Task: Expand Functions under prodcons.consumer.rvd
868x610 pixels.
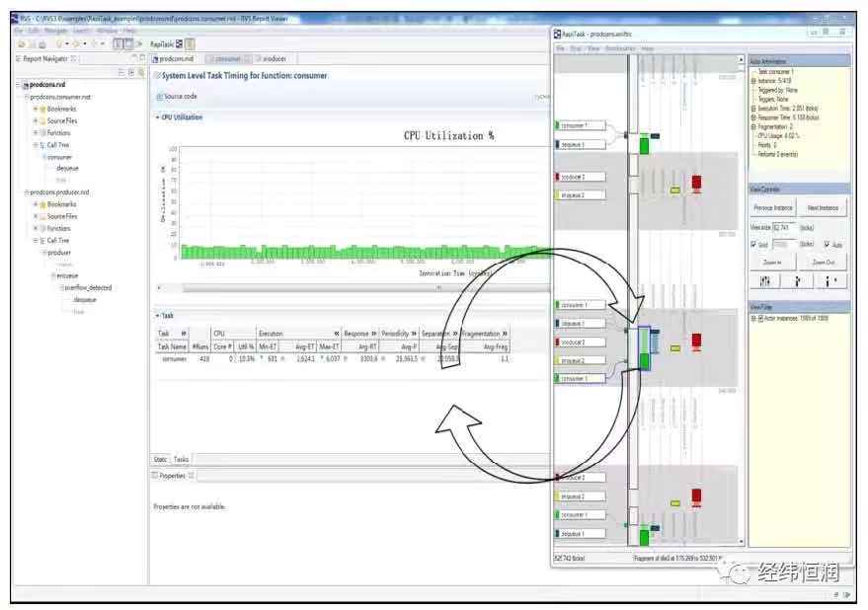Action: tap(35, 133)
